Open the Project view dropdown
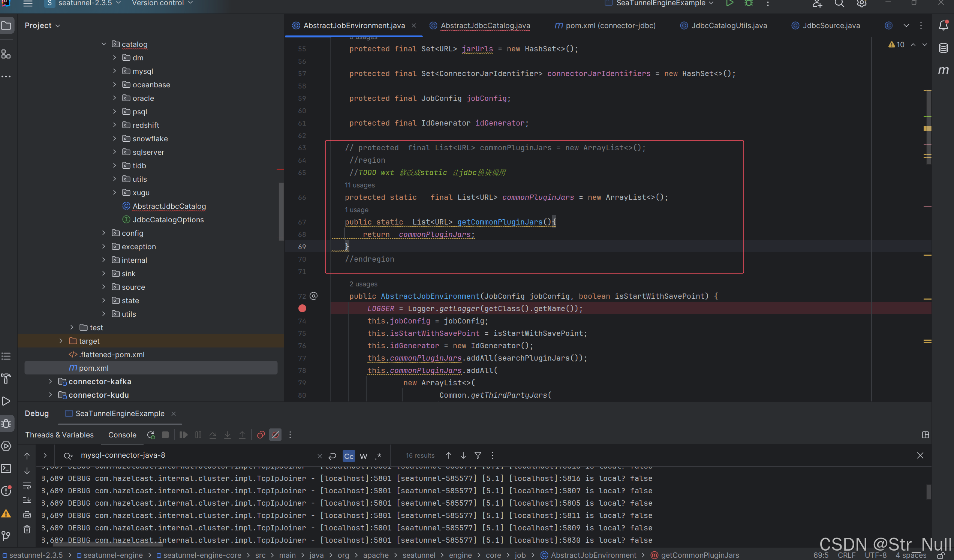 point(42,25)
